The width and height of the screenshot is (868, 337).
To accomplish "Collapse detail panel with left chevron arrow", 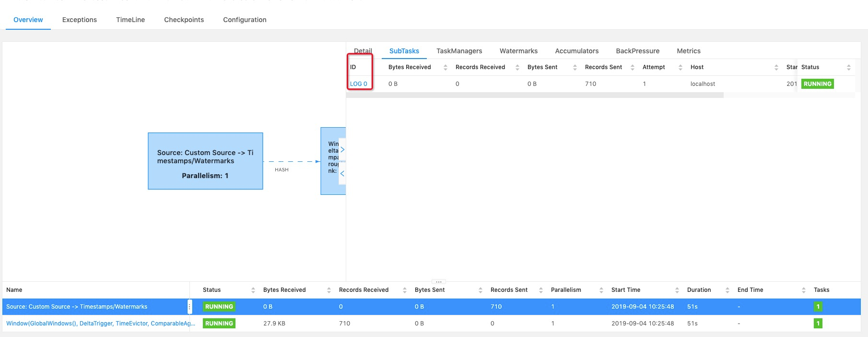I will tap(342, 173).
